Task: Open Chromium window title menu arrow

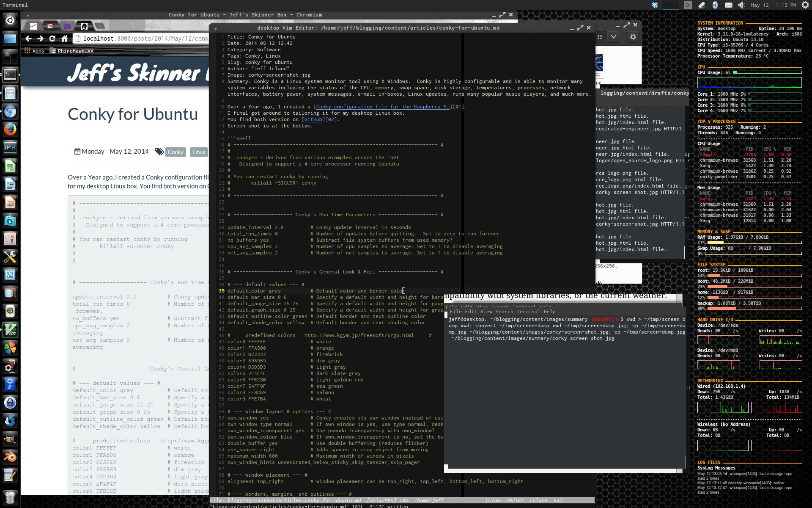Action: pos(28,16)
